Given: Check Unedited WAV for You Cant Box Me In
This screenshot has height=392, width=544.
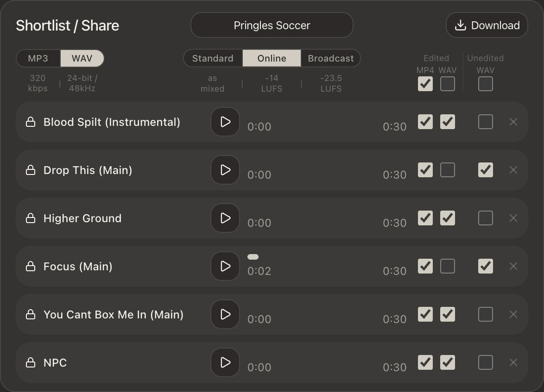Looking at the screenshot, I should coord(485,314).
